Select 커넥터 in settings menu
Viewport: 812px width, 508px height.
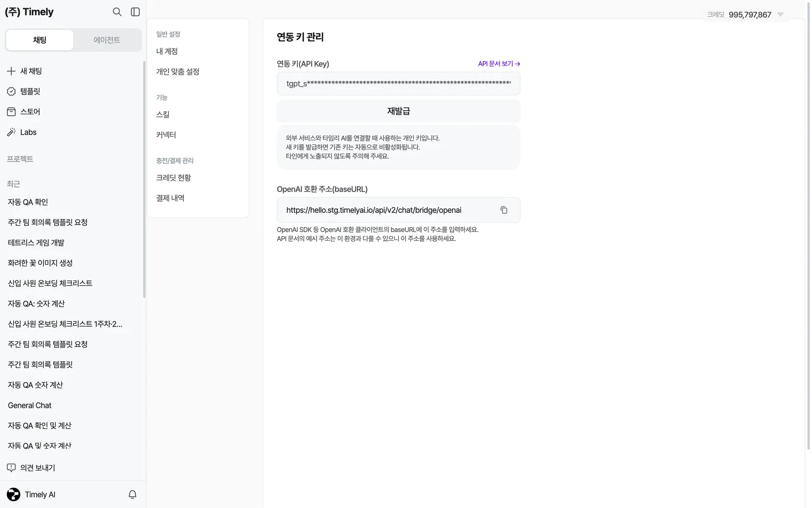pyautogui.click(x=166, y=135)
